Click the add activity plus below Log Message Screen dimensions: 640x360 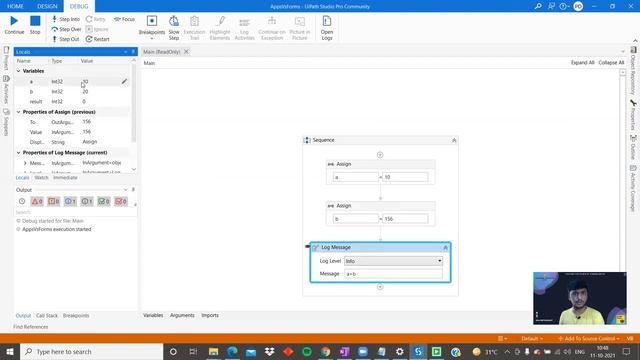coord(380,287)
